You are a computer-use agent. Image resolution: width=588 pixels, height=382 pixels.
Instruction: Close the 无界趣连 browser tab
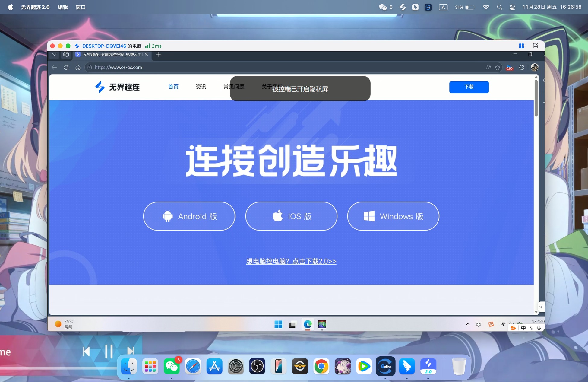click(146, 54)
